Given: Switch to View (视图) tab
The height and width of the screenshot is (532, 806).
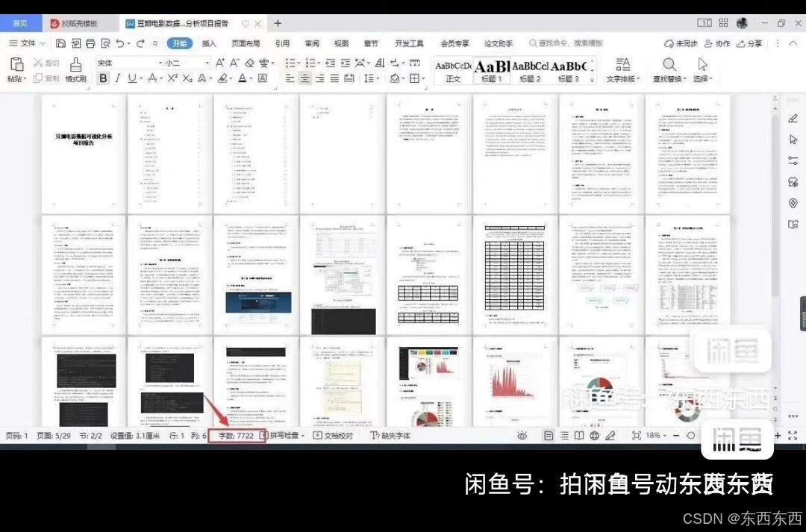Looking at the screenshot, I should 341,44.
